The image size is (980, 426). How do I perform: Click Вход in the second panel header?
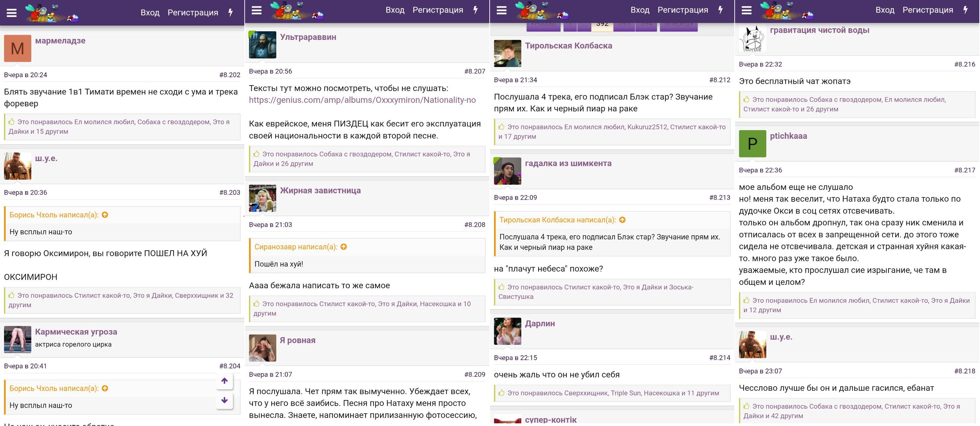tap(395, 10)
